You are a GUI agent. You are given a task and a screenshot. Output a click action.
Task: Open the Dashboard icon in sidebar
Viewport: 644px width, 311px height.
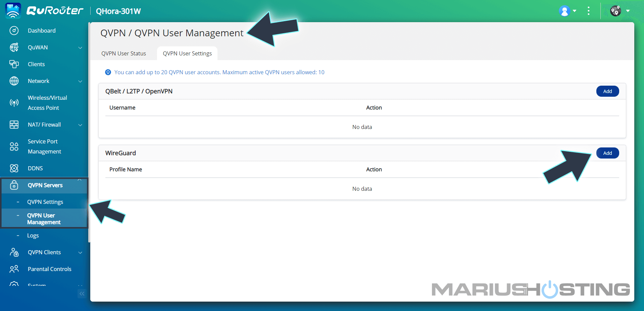(x=14, y=31)
